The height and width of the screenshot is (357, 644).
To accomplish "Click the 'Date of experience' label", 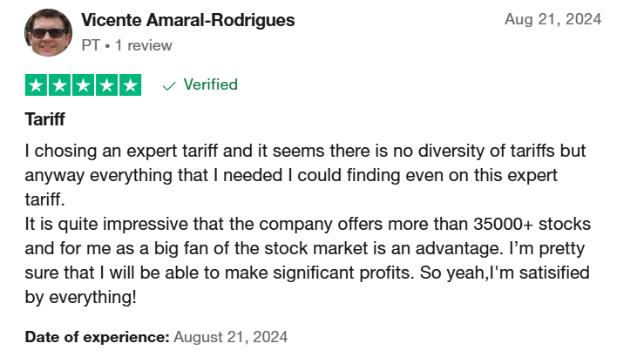I will tap(97, 337).
